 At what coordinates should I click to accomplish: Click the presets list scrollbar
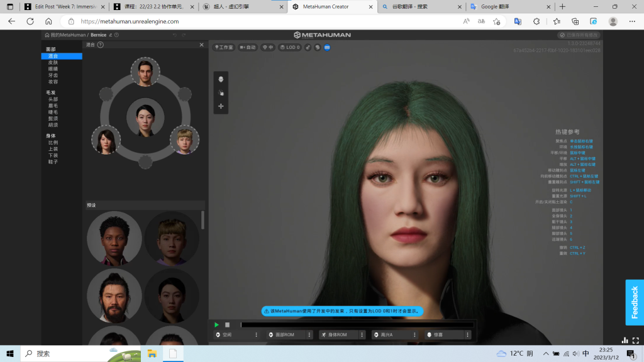(x=203, y=220)
